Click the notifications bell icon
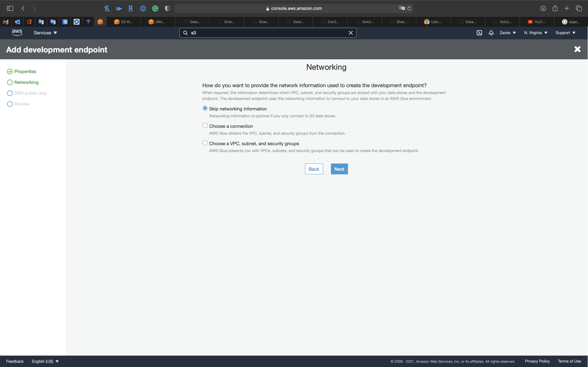Viewport: 588px width, 367px height. pyautogui.click(x=491, y=33)
